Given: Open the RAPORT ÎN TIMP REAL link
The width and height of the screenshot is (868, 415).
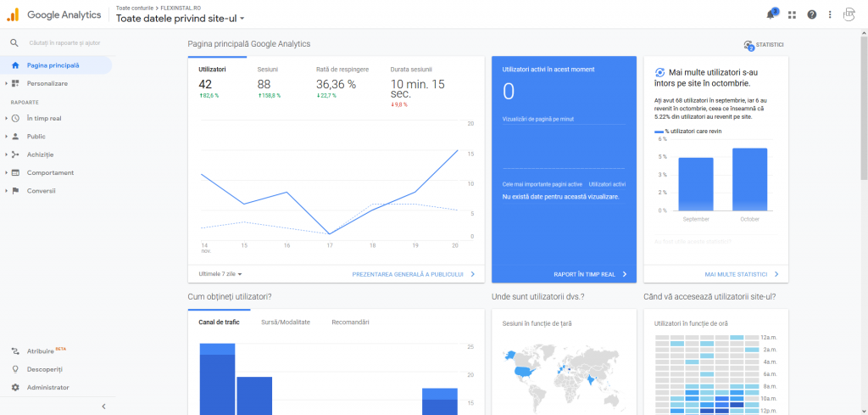Looking at the screenshot, I should coord(590,274).
